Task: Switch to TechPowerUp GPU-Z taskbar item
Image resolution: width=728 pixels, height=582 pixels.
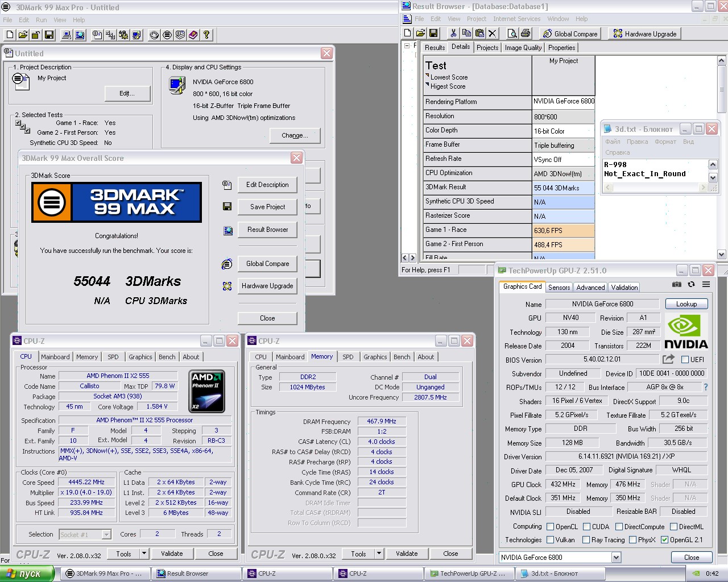Action: click(x=469, y=573)
